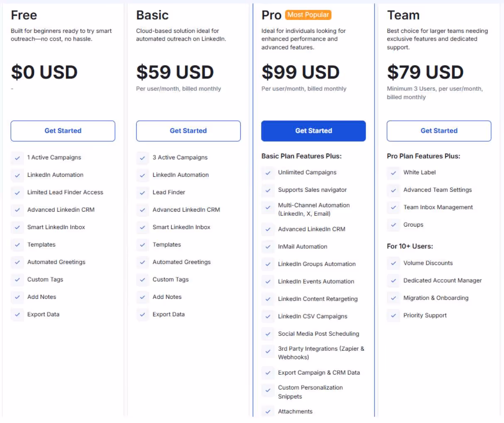504x423 pixels.
Task: Click the checkmark next to Smart LinkedIn Inbox in Basic
Action: (x=142, y=227)
